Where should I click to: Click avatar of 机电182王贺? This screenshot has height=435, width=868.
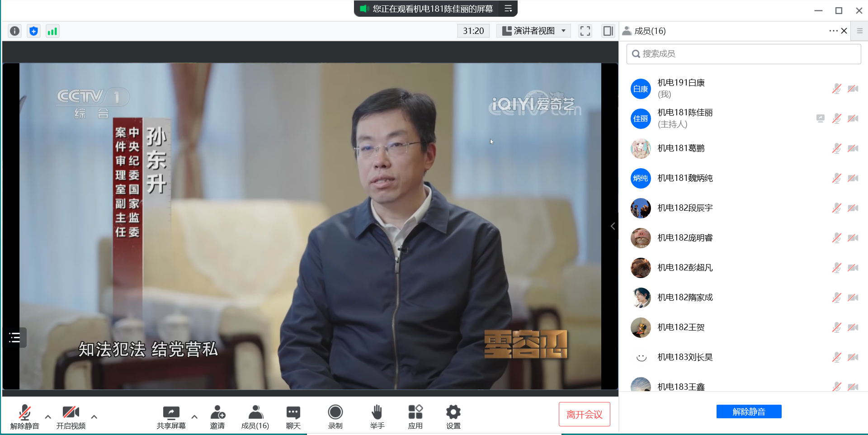tap(641, 327)
